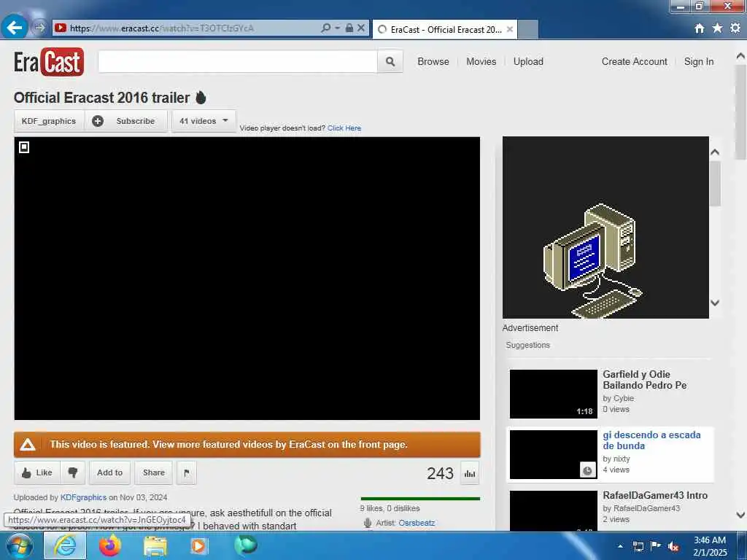Expand the 41 videos dropdown
This screenshot has height=560, width=747.
tap(204, 121)
